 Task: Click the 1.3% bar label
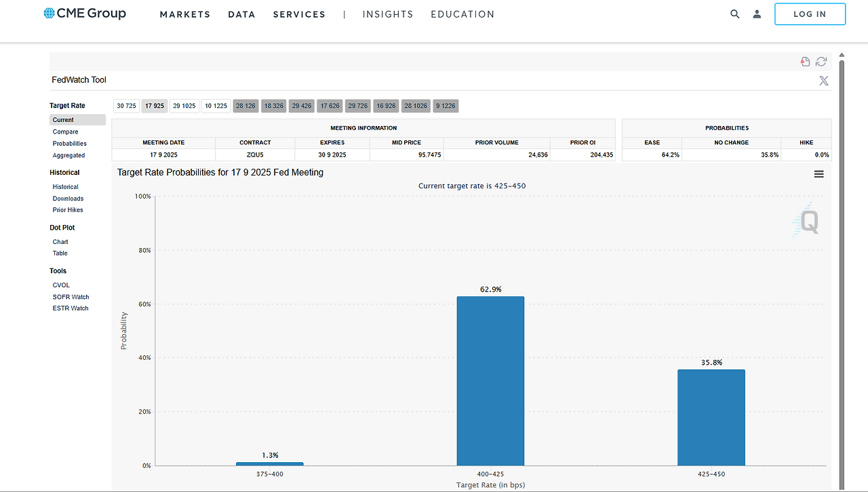point(270,455)
